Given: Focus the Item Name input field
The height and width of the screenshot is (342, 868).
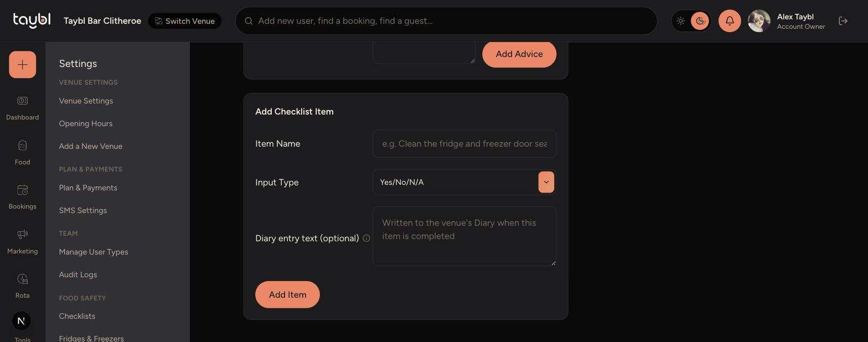Looking at the screenshot, I should click(x=464, y=144).
